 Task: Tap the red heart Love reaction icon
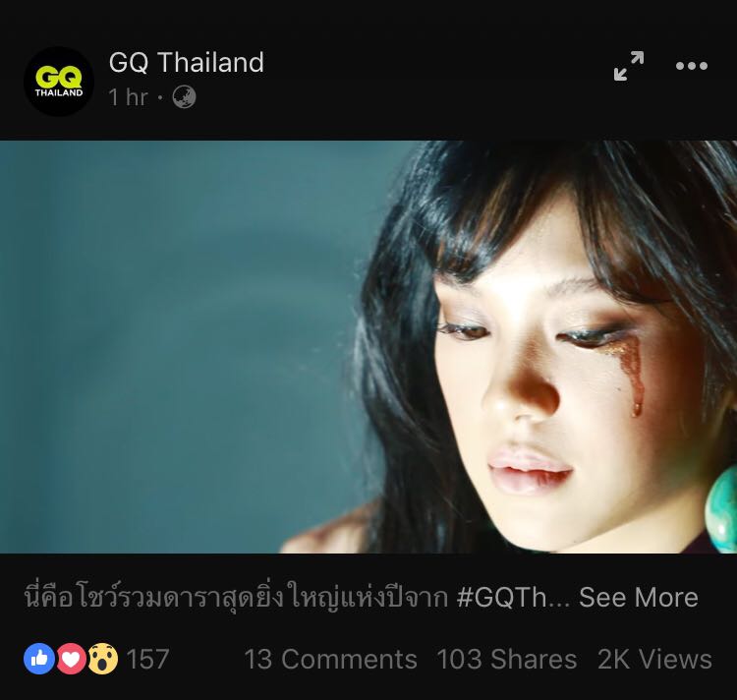tap(71, 659)
